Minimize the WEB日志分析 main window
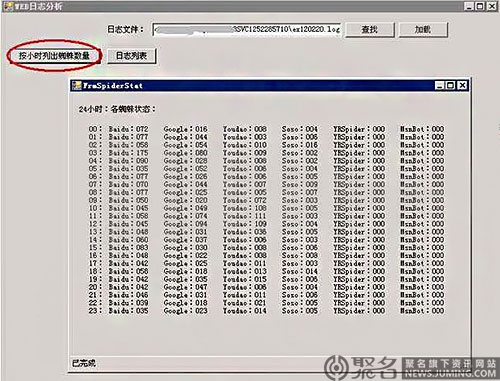The width and height of the screenshot is (500, 381). [x=469, y=6]
